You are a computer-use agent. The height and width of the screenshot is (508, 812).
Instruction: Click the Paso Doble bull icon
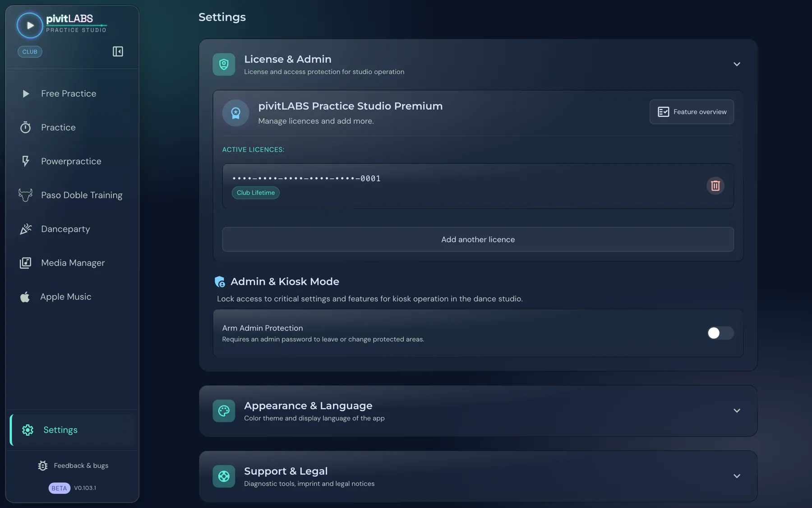tap(25, 195)
